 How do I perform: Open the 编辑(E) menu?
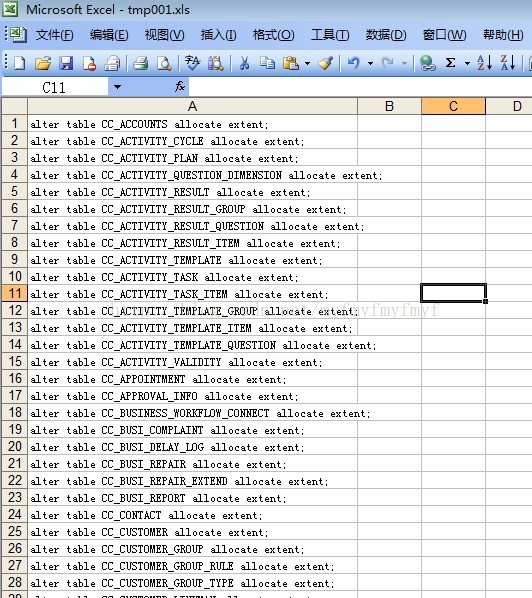point(109,35)
